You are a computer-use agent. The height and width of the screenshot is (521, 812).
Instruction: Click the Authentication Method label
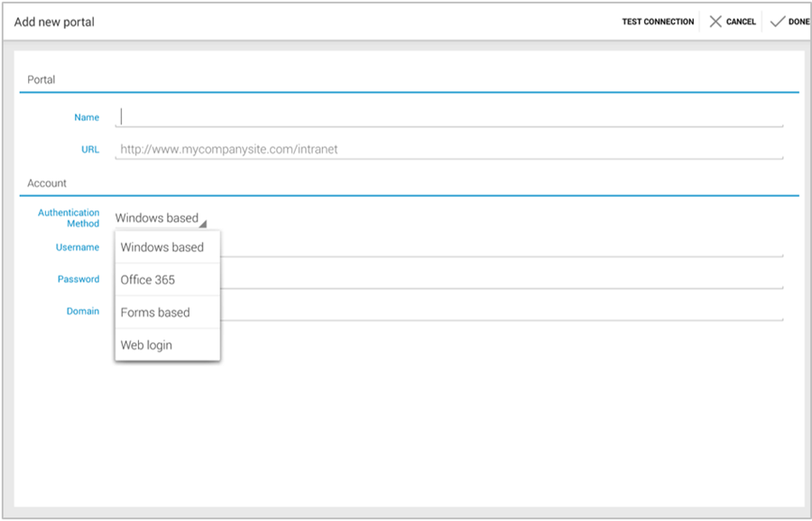(69, 218)
